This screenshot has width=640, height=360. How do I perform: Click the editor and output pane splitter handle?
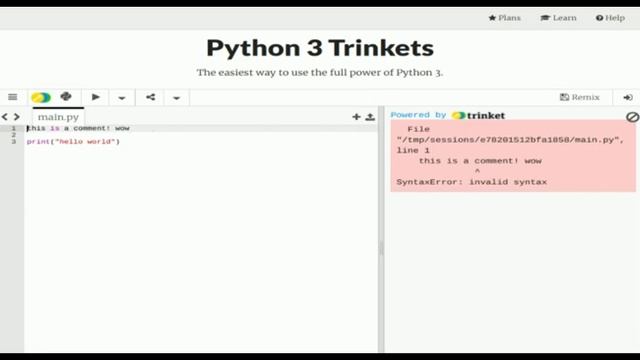381,247
